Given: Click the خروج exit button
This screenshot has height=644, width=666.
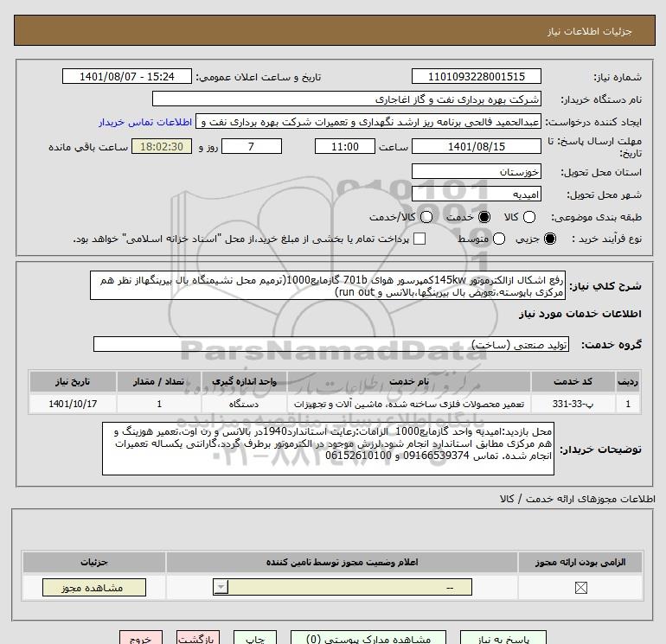Looking at the screenshot, I should click(x=141, y=638).
